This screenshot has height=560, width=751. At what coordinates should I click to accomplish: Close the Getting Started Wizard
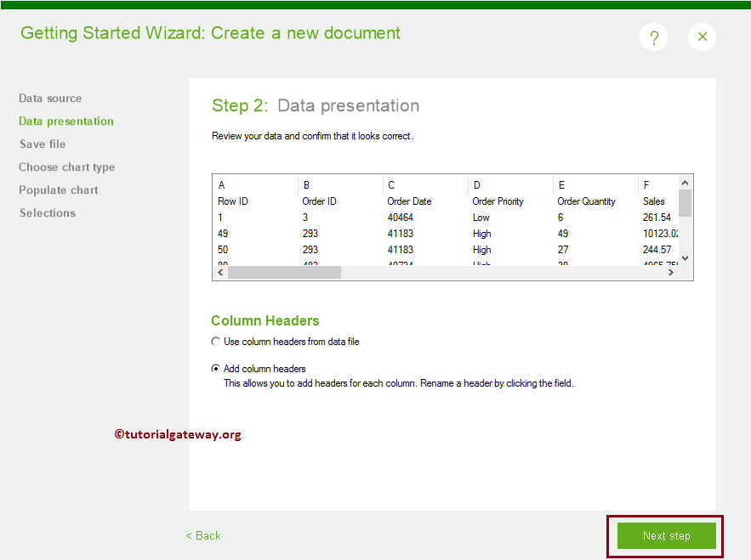(x=702, y=37)
